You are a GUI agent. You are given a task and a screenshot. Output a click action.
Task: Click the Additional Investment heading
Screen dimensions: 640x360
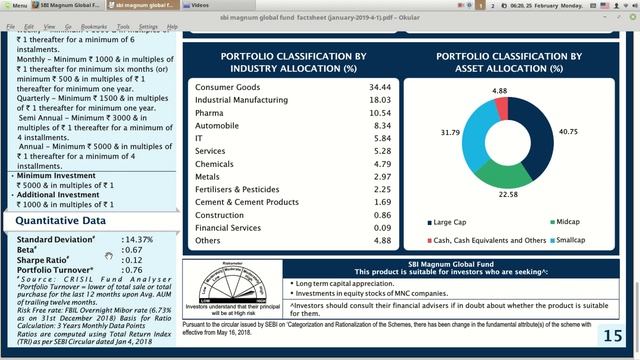pos(58,195)
